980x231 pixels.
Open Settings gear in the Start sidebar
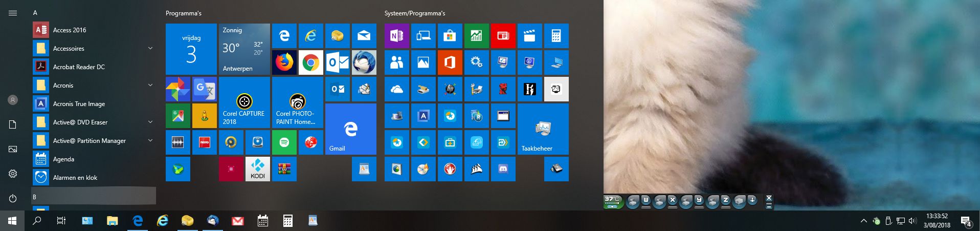(13, 174)
